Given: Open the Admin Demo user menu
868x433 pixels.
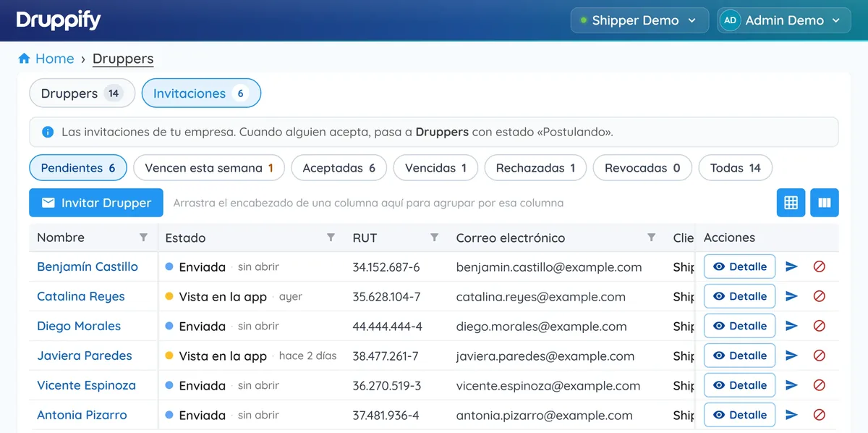Looking at the screenshot, I should coord(783,20).
